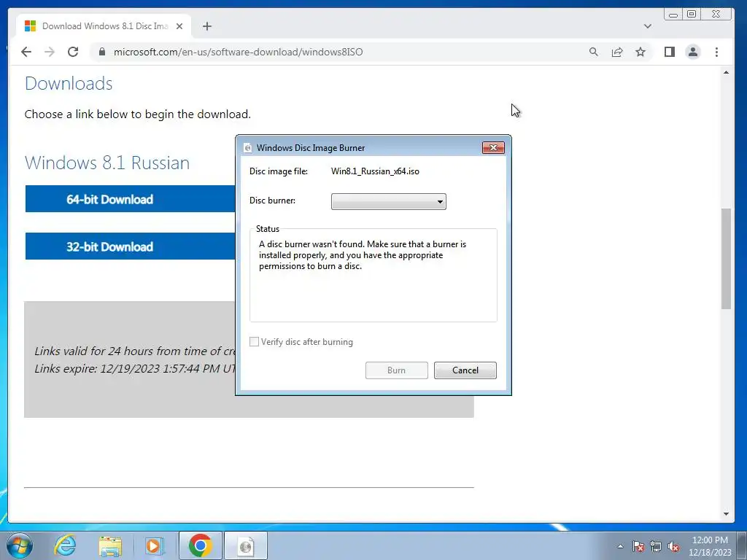Restore down the Chrome window
Viewport: 747px width, 560px height.
coord(692,15)
